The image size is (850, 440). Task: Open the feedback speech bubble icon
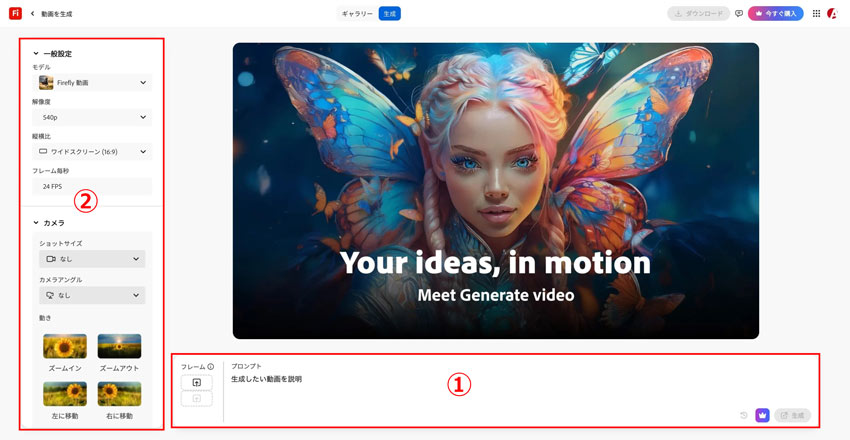click(x=739, y=14)
